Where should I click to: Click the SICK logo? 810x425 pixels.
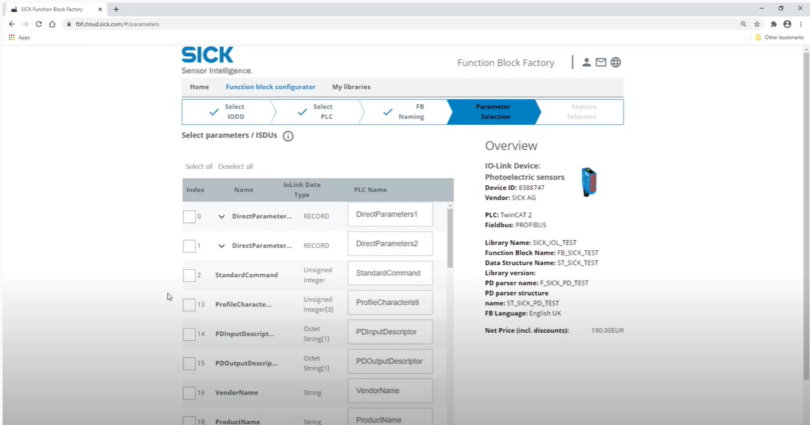207,55
